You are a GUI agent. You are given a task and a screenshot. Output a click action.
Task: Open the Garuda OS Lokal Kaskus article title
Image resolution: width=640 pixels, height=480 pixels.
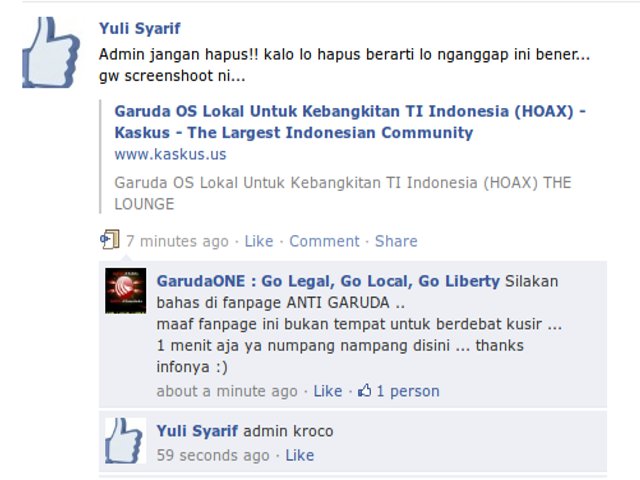350,122
